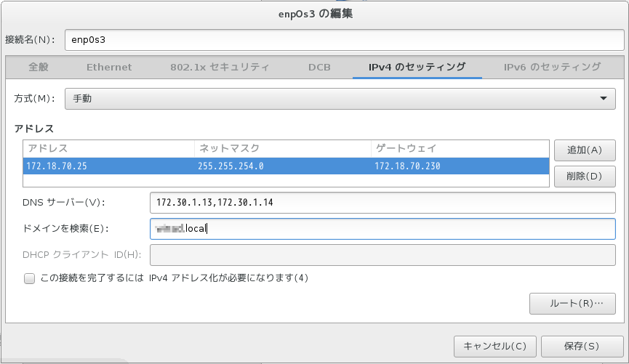
Task: Open the DCB tab
Action: click(319, 67)
